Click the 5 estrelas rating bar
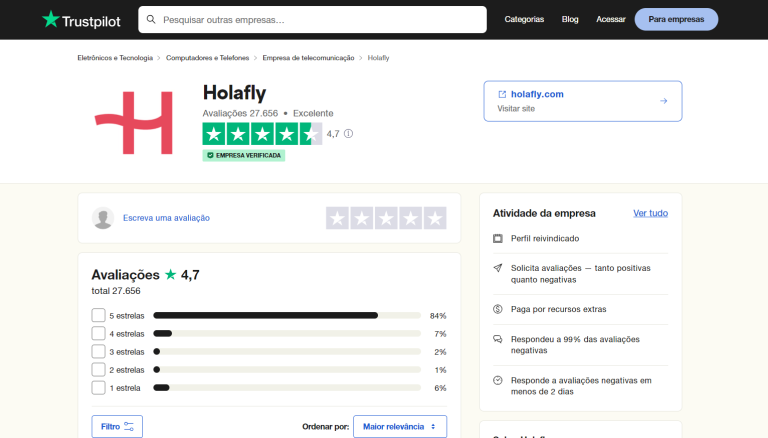Screen dimensions: 768x438 coord(287,316)
